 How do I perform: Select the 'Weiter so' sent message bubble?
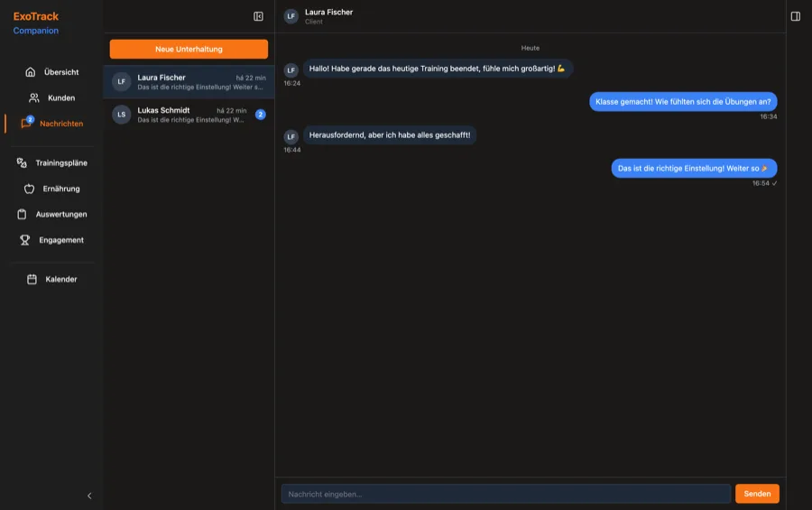point(694,169)
